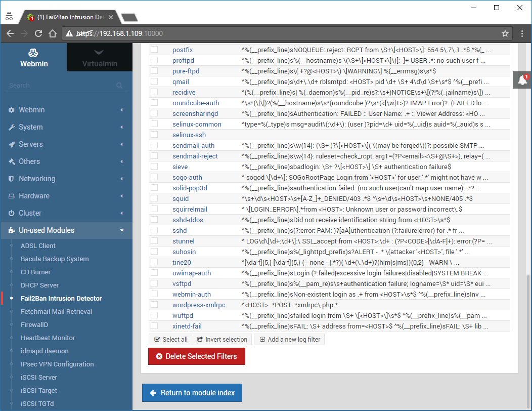532x411 pixels.
Task: Go to browser home icon
Action: pyautogui.click(x=52, y=33)
